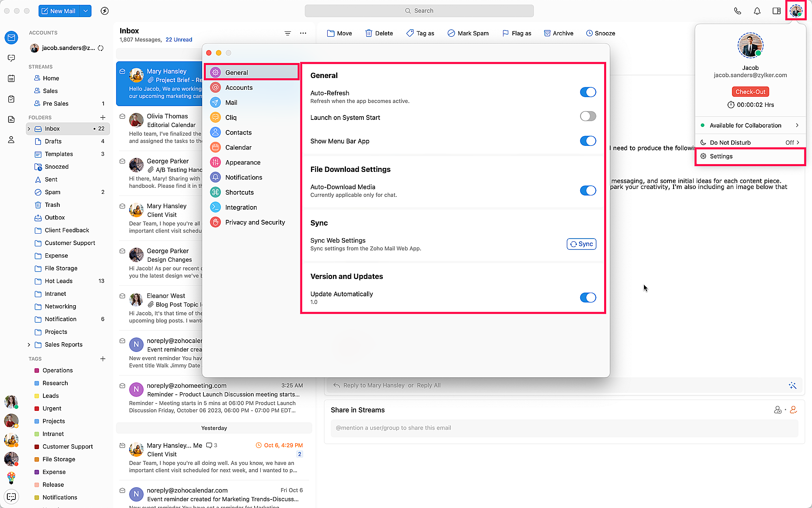
Task: Open Privacy and Security settings section
Action: pos(255,222)
